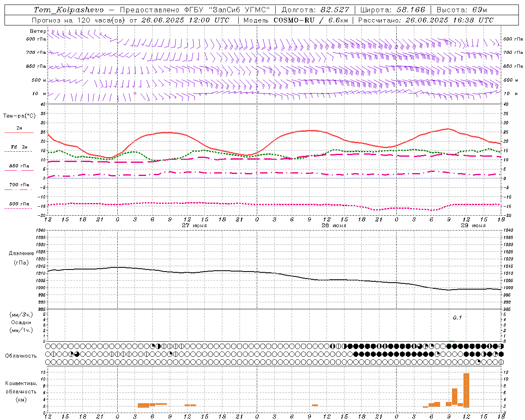
Task: Click the 27 июня date label
Action: coord(194,226)
